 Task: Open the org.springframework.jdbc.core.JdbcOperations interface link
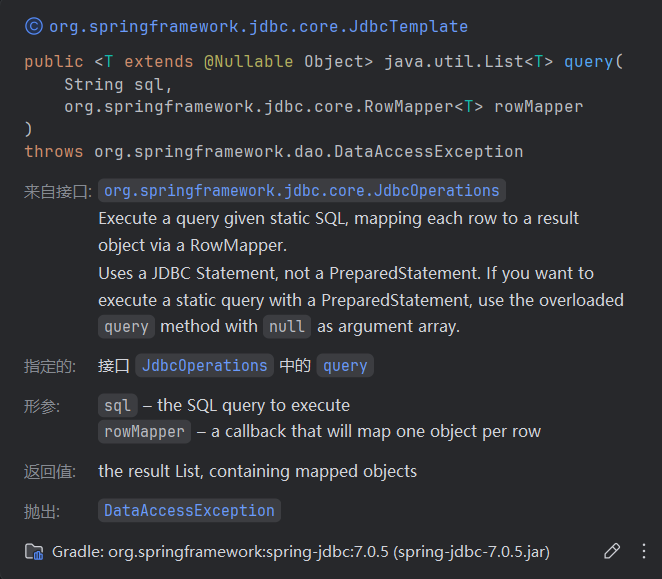tap(301, 190)
